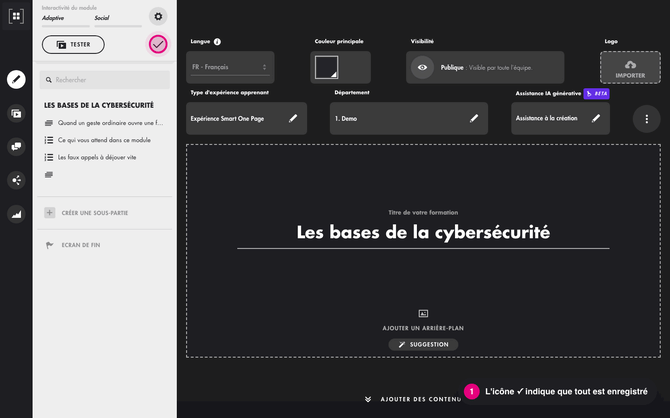This screenshot has height=418, width=670.
Task: Click the plus icon next to Créer une sous-partie
Action: (x=50, y=212)
